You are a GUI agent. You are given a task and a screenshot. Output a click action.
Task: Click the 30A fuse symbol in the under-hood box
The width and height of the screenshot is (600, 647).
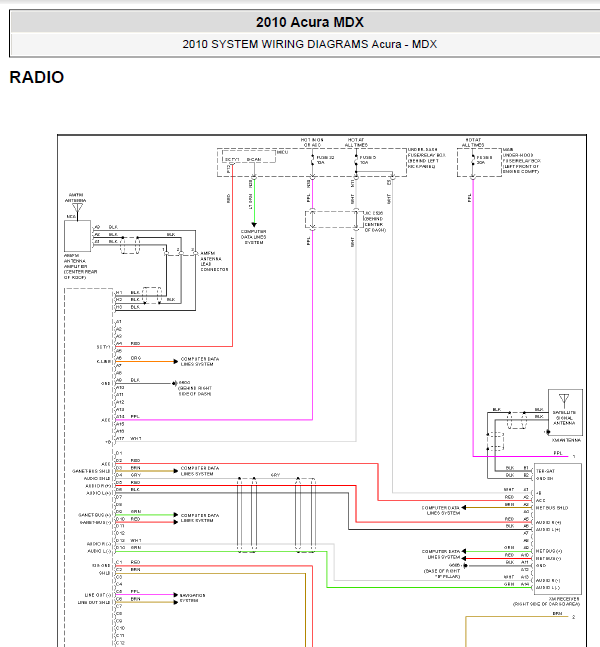[x=473, y=160]
